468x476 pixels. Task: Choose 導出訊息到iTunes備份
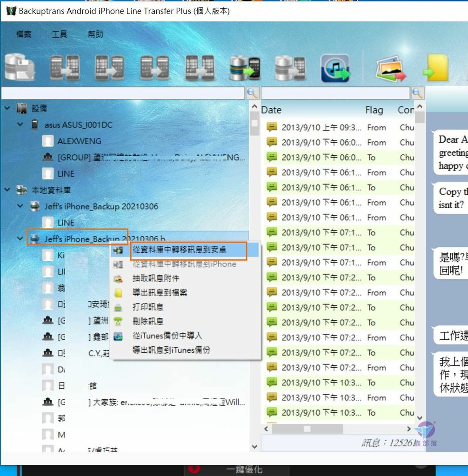(184, 350)
